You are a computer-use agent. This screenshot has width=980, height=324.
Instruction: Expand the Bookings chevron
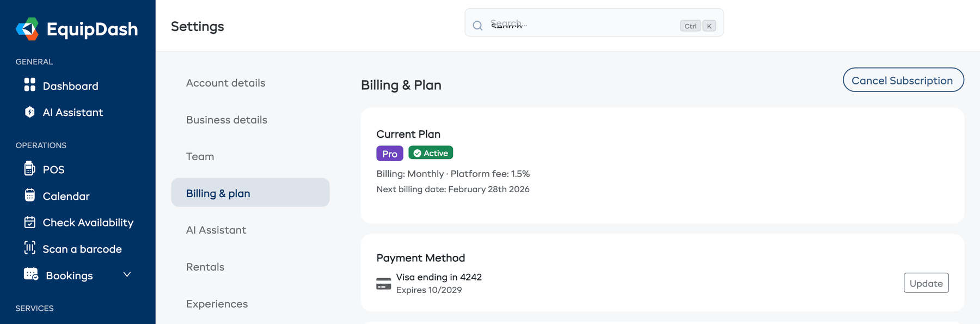[127, 274]
